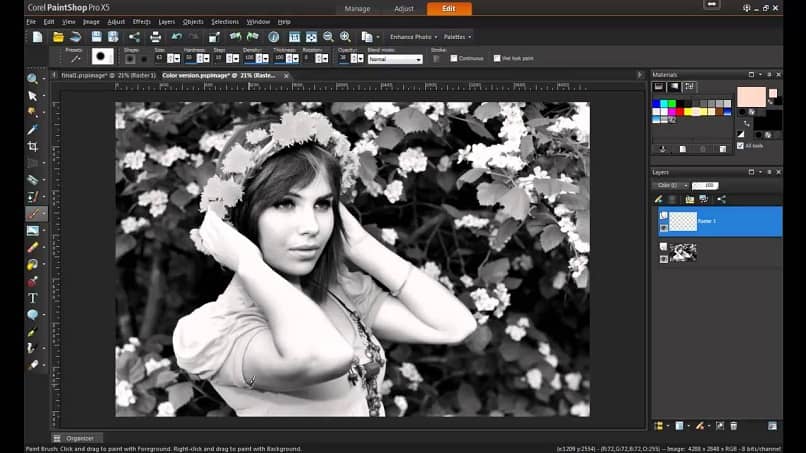The height and width of the screenshot is (453, 806).
Task: Select the Text tool
Action: 32,298
